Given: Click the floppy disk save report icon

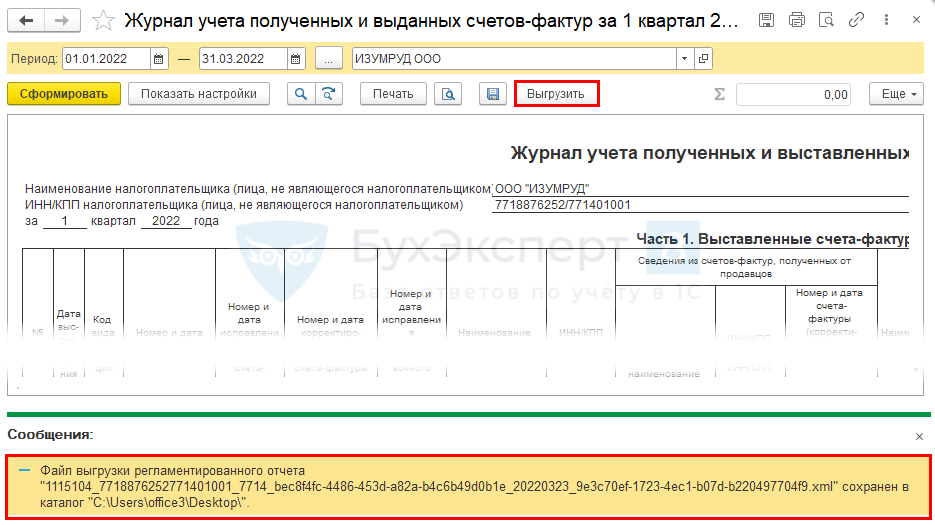Looking at the screenshot, I should tap(492, 94).
